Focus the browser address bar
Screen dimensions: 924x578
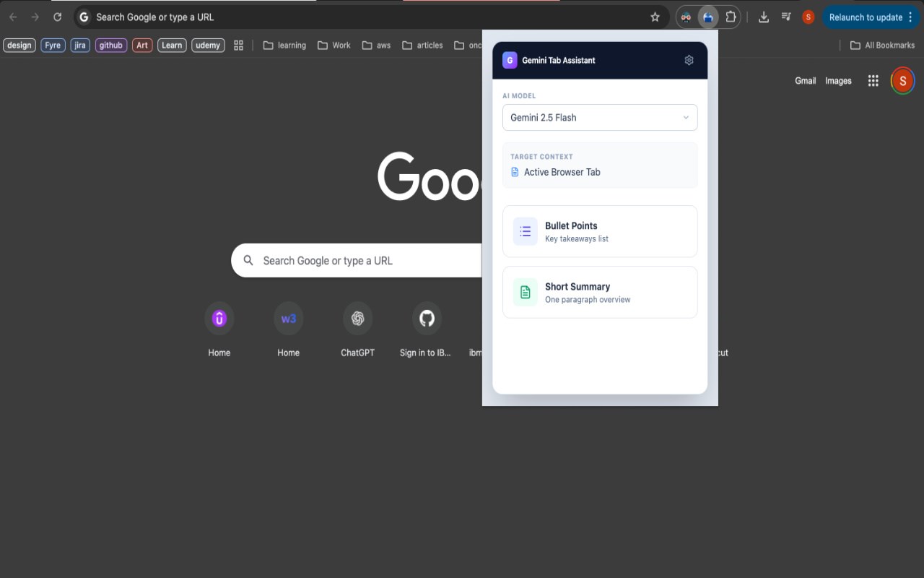(370, 17)
